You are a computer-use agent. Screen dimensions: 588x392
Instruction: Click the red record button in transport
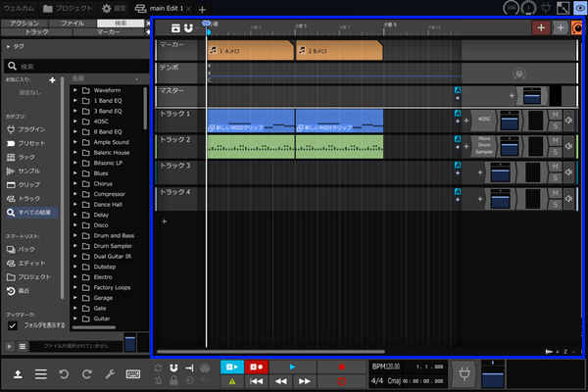click(x=341, y=366)
